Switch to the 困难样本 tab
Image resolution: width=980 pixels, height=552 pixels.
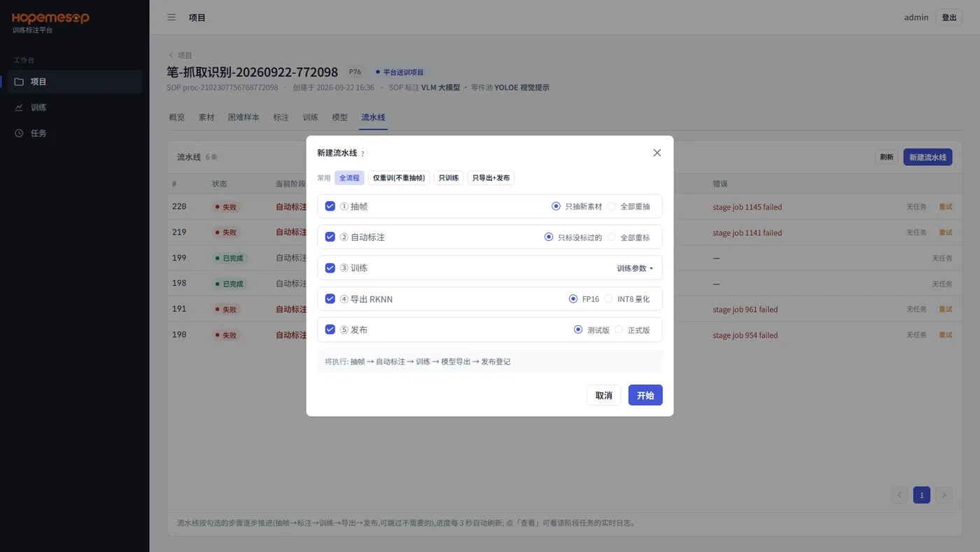[x=244, y=118]
